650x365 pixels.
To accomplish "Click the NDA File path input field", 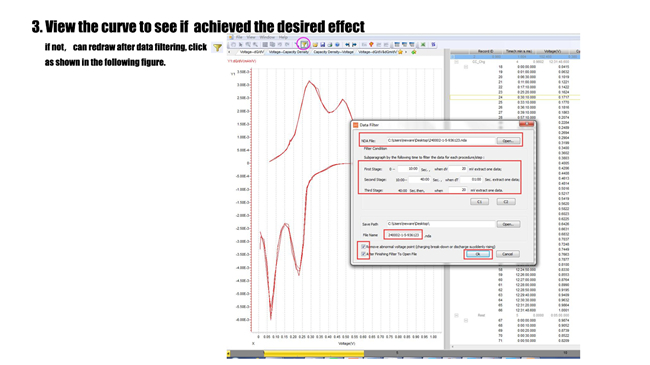I will tap(441, 141).
